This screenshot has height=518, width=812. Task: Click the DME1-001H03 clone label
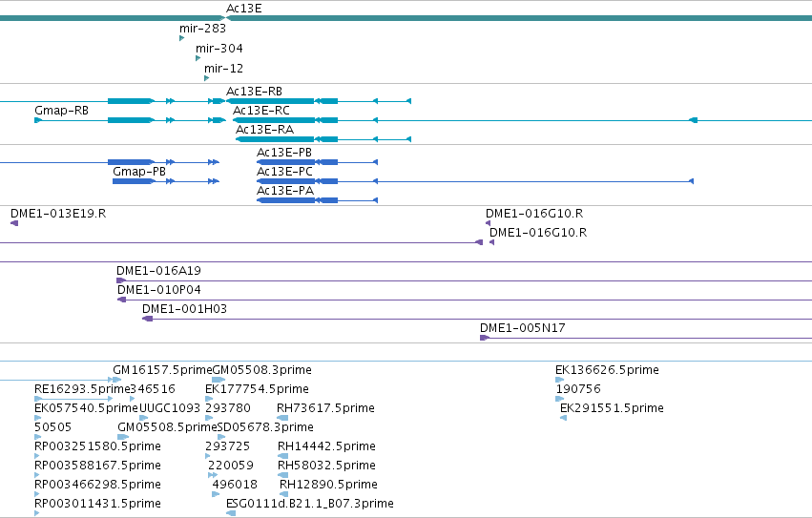[184, 309]
